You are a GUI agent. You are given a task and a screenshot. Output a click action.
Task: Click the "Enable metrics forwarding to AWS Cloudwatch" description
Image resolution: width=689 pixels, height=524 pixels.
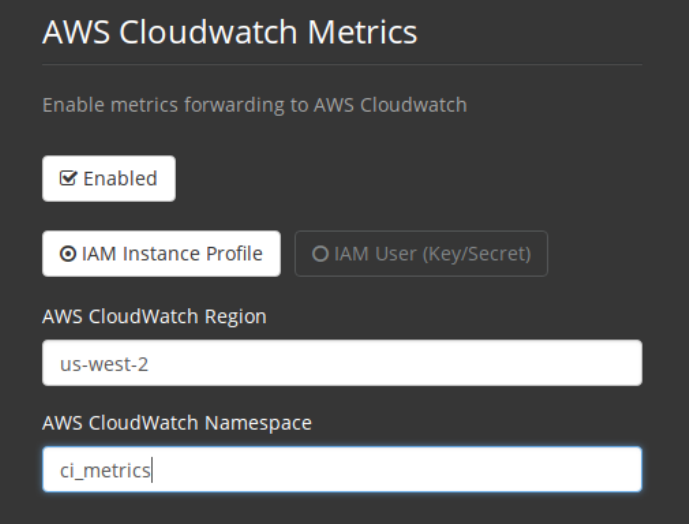tap(254, 104)
